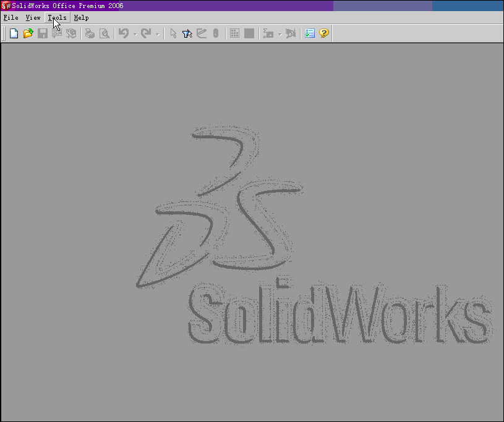This screenshot has height=422, width=504.
Task: Open the Options checklist icon
Action: (x=310, y=33)
